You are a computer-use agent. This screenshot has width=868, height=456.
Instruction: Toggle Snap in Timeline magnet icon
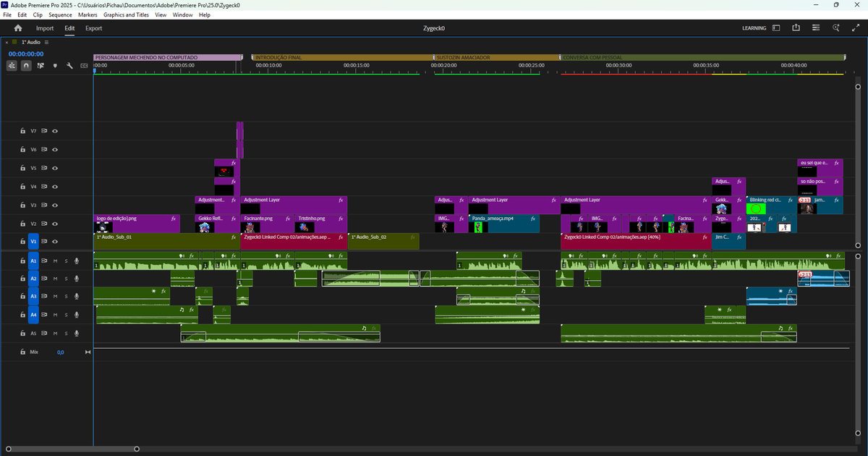(26, 65)
